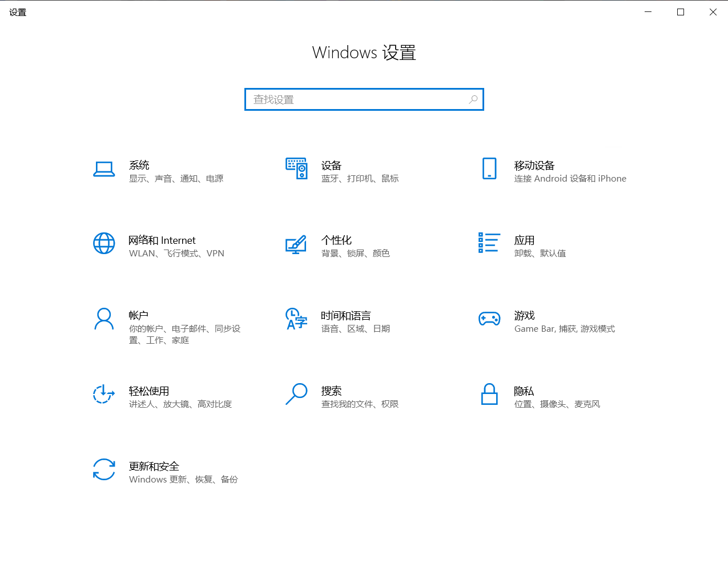Image resolution: width=728 pixels, height=571 pixels.
Task: Click the text 蓝牙、打印机、鼠标
Action: click(x=360, y=179)
